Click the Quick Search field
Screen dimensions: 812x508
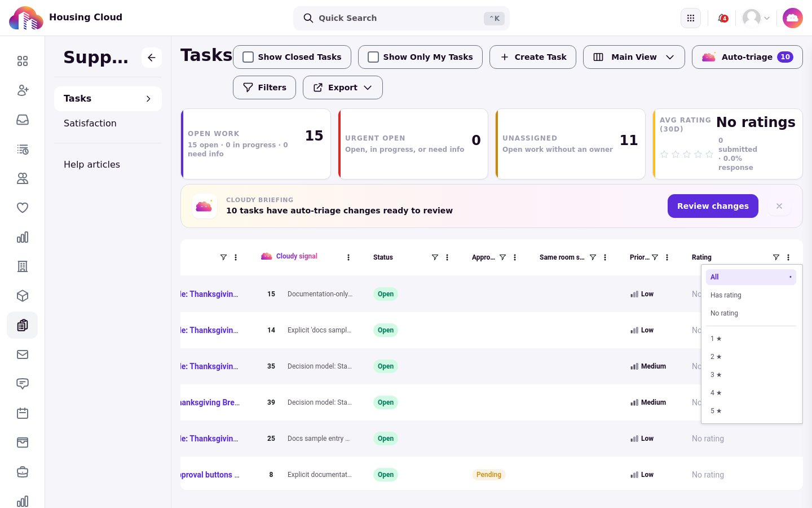tap(401, 18)
